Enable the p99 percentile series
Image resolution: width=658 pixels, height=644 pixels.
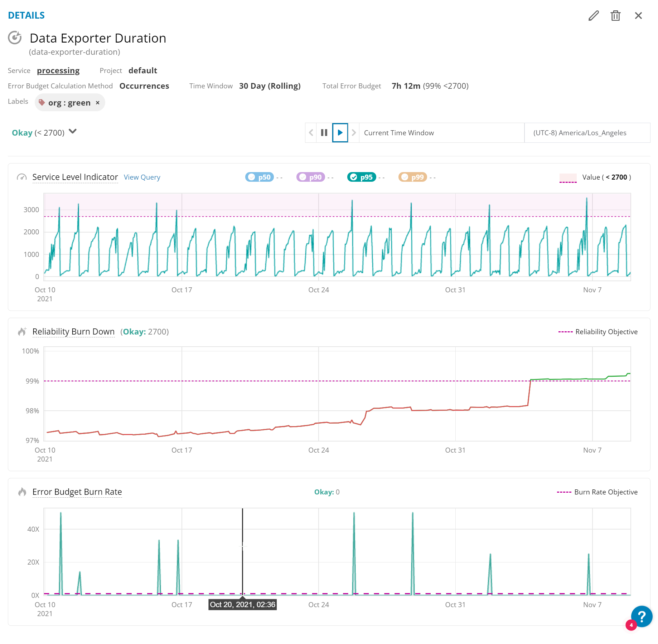click(412, 177)
